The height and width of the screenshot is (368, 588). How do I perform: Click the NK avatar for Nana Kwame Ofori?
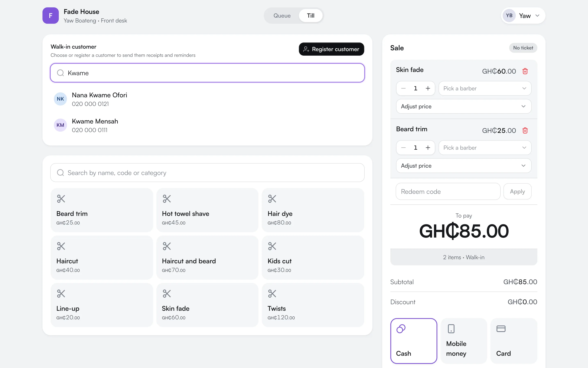(x=60, y=99)
